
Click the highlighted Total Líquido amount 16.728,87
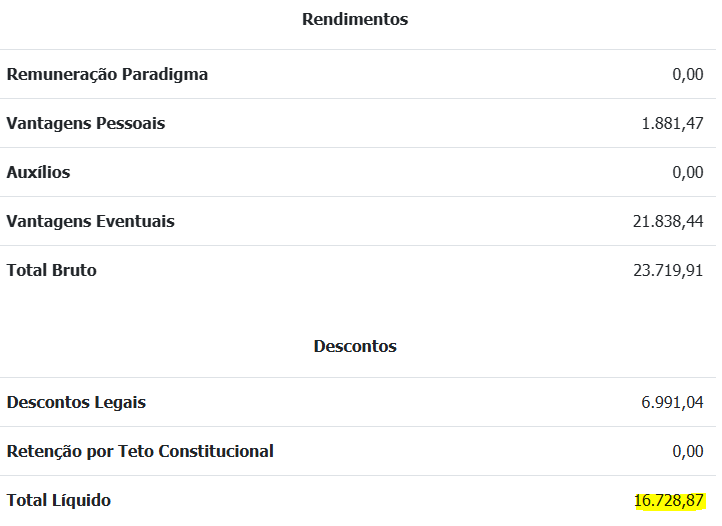[x=669, y=501]
